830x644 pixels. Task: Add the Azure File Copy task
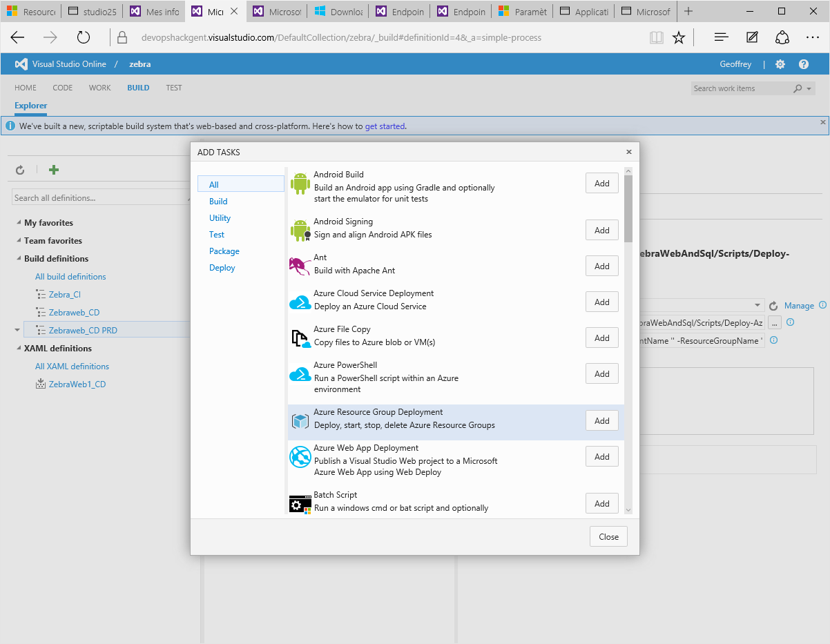coord(602,338)
